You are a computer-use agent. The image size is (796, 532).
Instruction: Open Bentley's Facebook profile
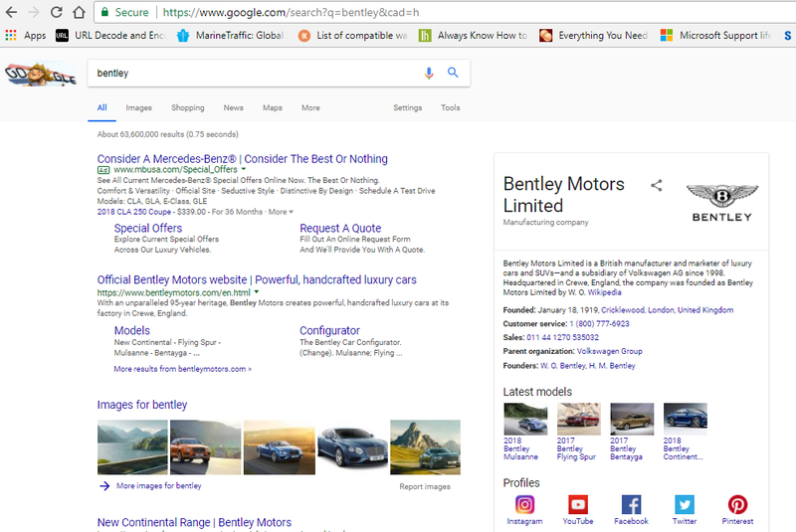(631, 510)
